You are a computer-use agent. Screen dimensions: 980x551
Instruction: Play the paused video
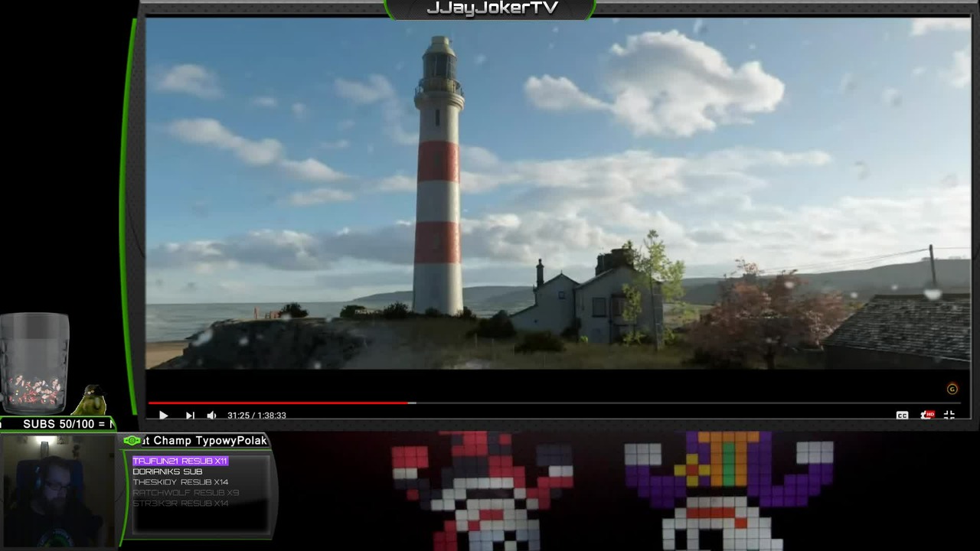pyautogui.click(x=163, y=415)
